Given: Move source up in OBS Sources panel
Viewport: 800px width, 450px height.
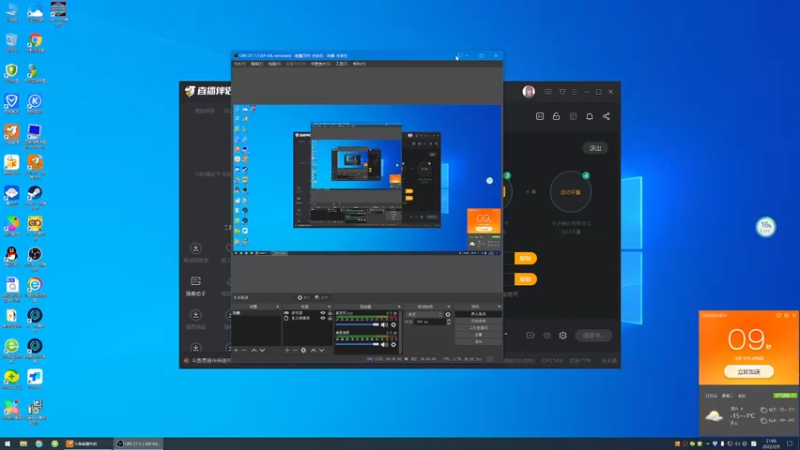Looking at the screenshot, I should pos(313,351).
